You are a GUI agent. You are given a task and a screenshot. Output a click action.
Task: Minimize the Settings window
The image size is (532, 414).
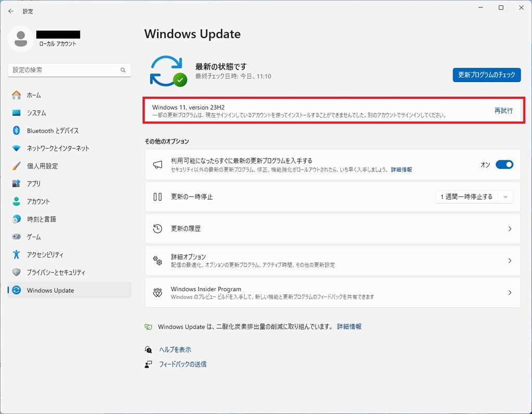[481, 7]
